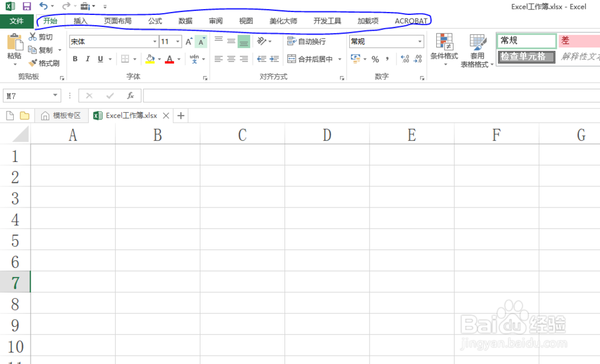The height and width of the screenshot is (364, 600).
Task: Click the 检查单元格 cell style
Action: (x=526, y=56)
